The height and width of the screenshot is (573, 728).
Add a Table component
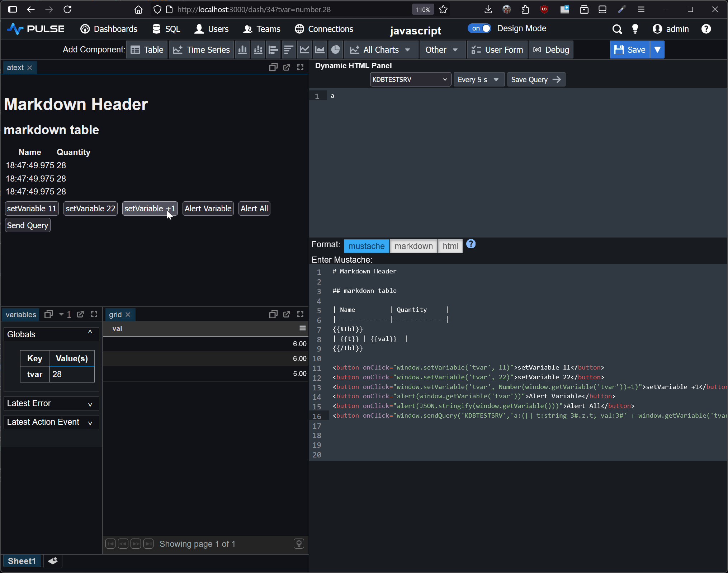pyautogui.click(x=147, y=50)
